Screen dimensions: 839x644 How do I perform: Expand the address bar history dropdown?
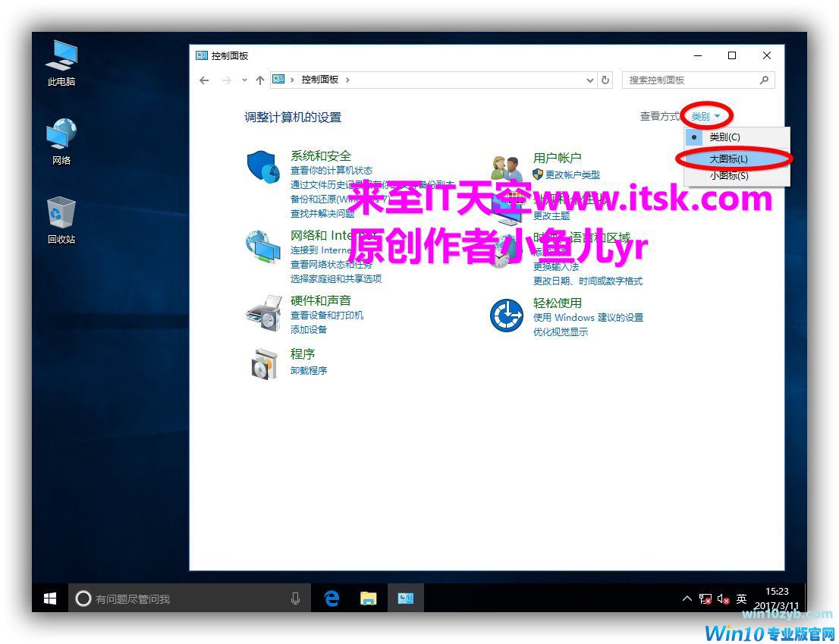coord(589,80)
